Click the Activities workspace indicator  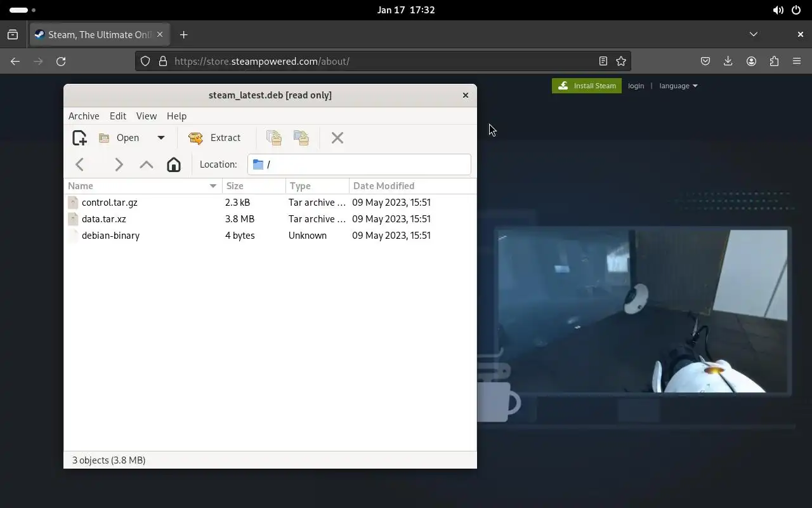(23, 10)
